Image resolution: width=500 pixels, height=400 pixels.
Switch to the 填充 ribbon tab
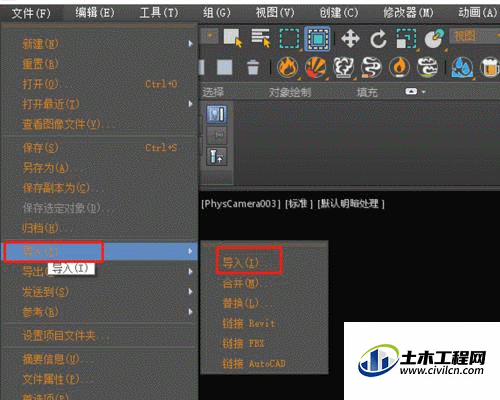click(x=367, y=92)
